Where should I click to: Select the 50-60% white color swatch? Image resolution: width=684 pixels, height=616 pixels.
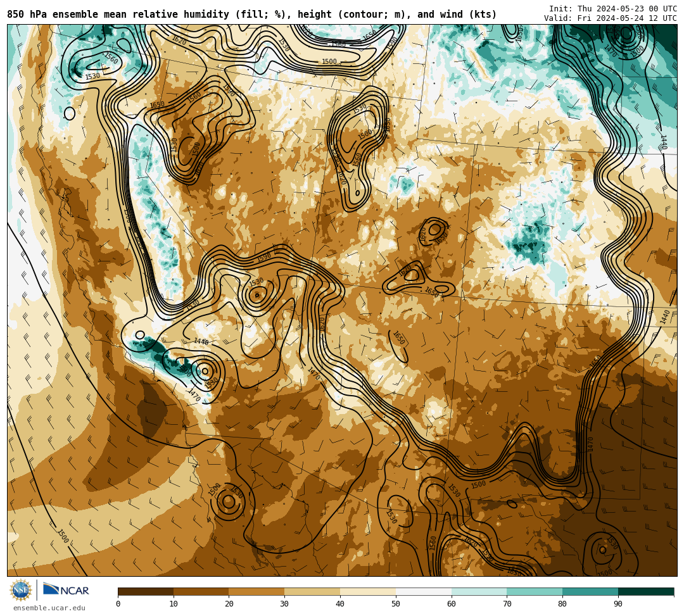424,591
